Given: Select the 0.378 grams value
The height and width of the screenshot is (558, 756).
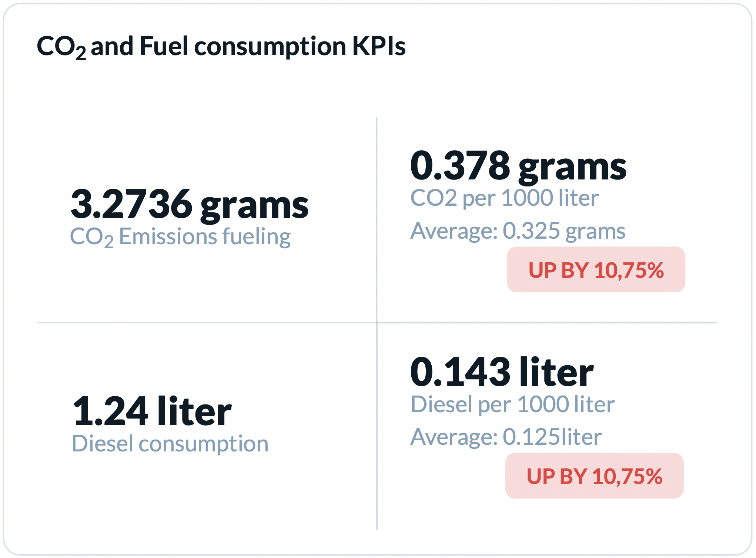Looking at the screenshot, I should (x=518, y=167).
